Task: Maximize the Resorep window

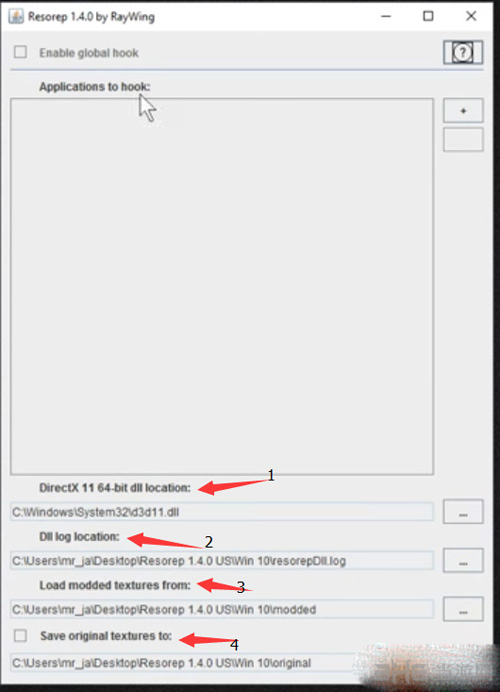Action: (428, 16)
